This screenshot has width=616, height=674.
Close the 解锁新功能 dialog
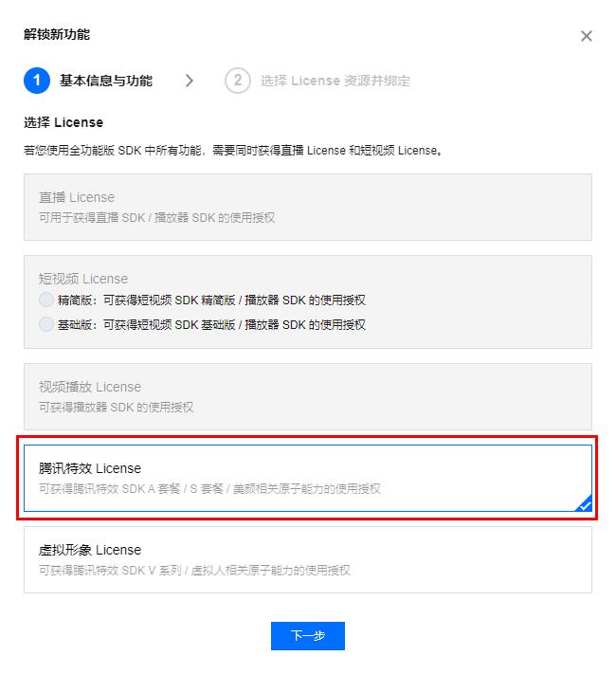click(x=587, y=36)
